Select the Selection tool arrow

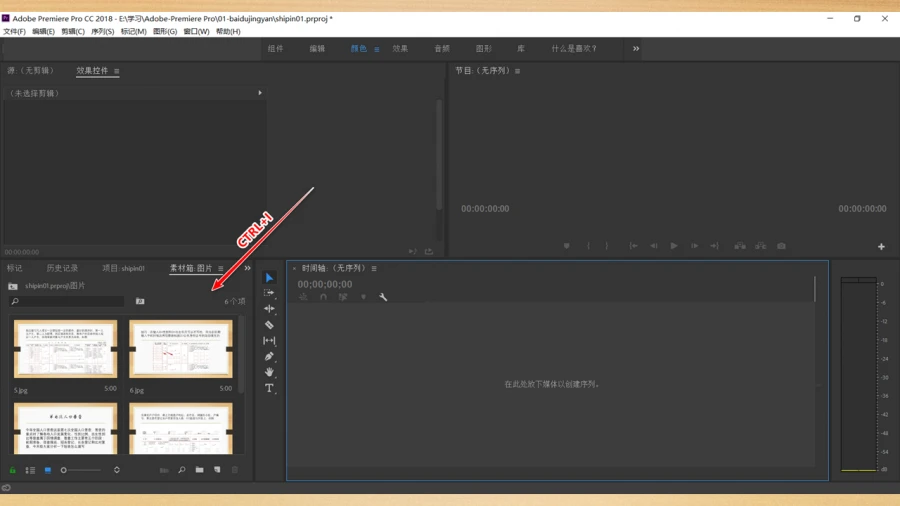click(269, 278)
